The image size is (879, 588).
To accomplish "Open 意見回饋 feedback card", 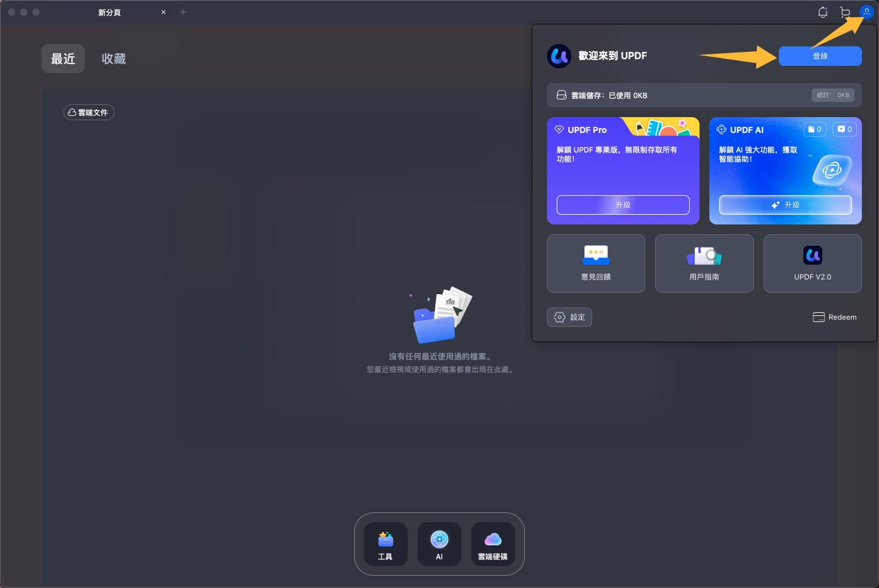I will click(596, 264).
